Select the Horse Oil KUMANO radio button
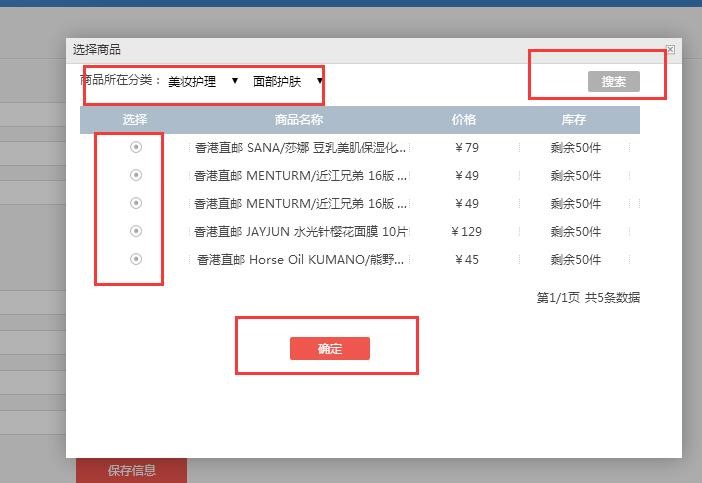 tap(136, 259)
